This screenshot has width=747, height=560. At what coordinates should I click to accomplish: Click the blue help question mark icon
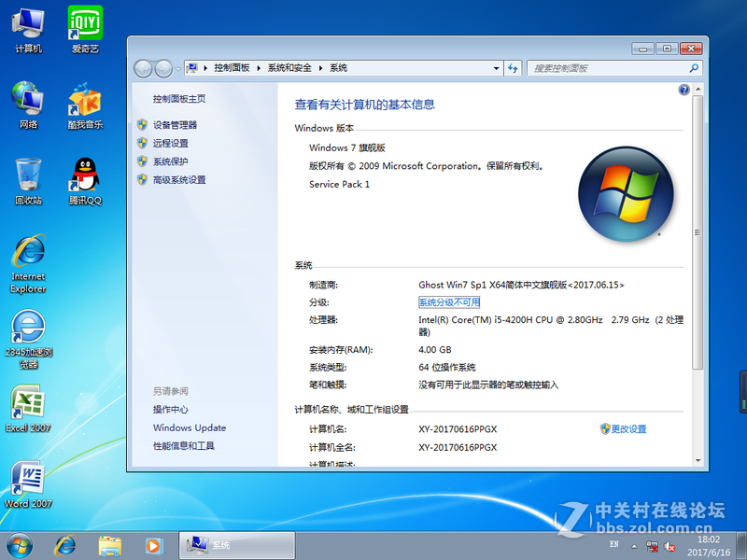[684, 90]
